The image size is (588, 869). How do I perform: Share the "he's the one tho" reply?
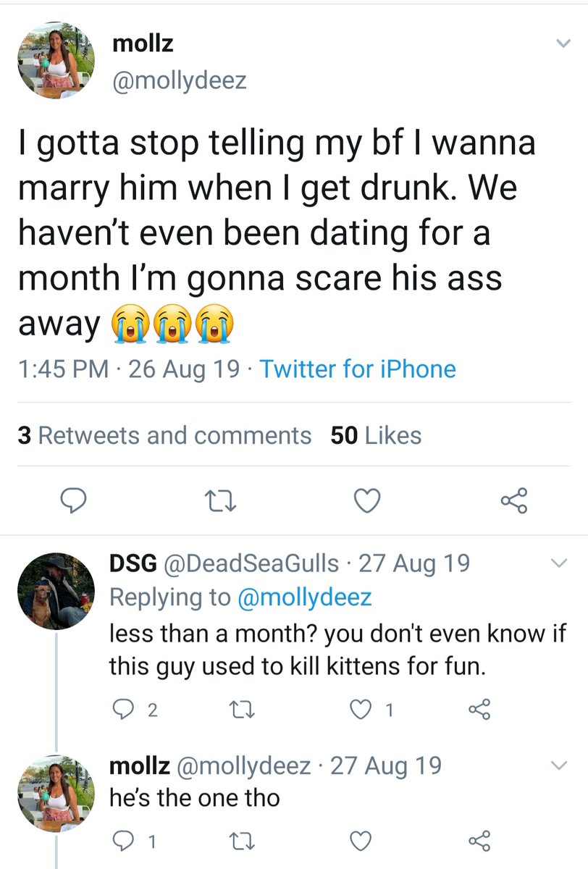coord(479,841)
